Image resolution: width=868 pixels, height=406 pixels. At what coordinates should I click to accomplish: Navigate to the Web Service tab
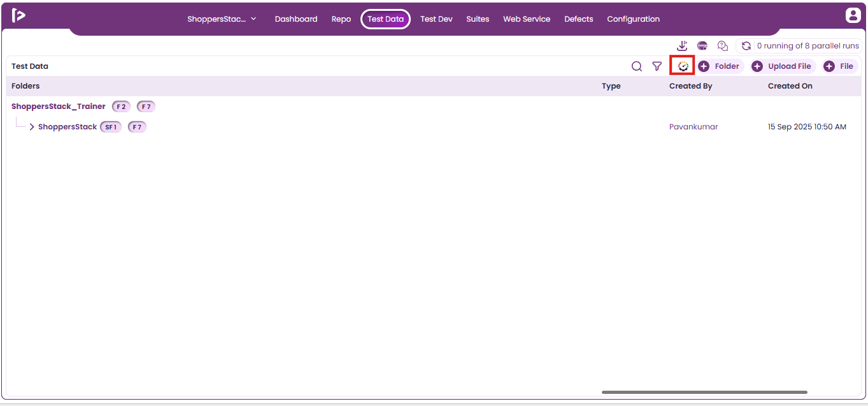click(x=527, y=19)
